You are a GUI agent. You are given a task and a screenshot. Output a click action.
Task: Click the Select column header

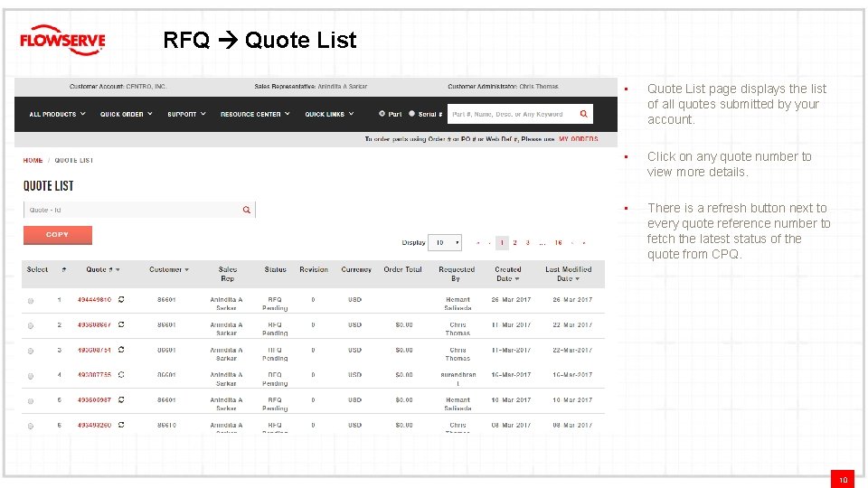coord(37,269)
